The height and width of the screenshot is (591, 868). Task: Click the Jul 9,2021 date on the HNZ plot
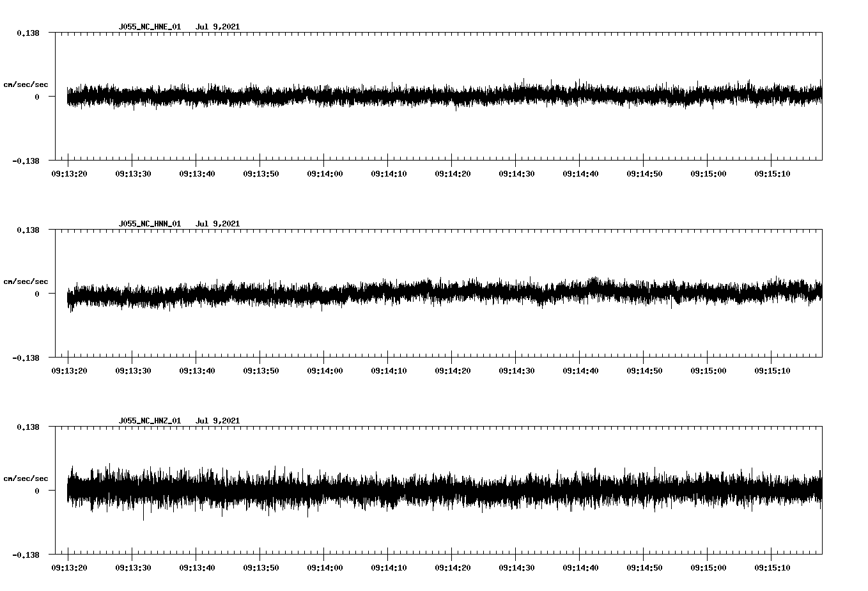click(219, 420)
